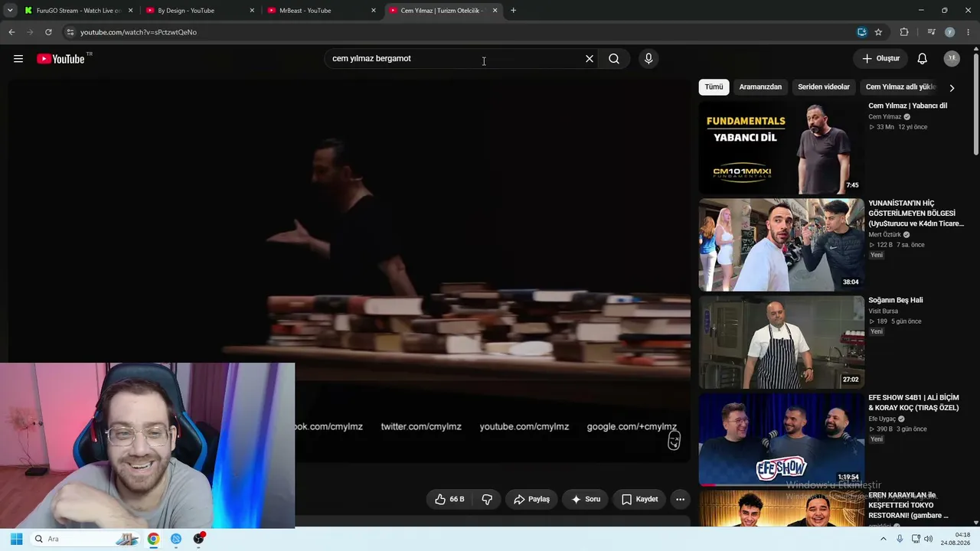This screenshot has width=980, height=551.
Task: Visit Efe Uygaç channel name
Action: (882, 419)
